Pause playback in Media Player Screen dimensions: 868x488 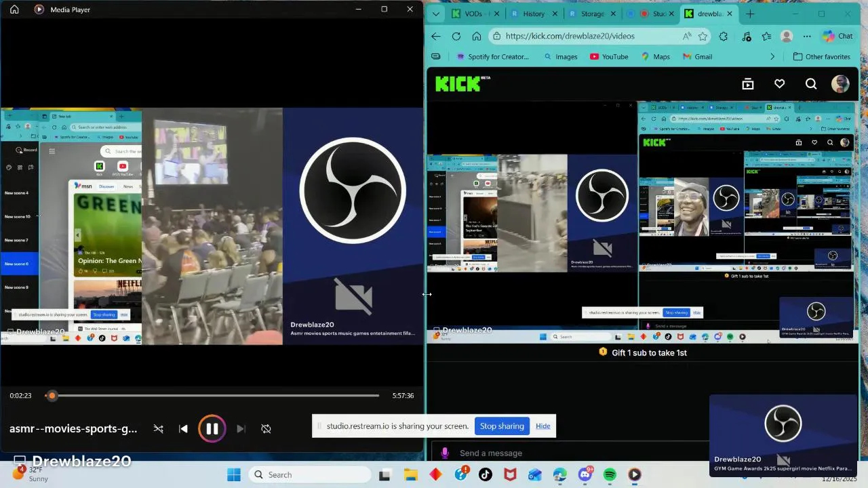click(212, 428)
